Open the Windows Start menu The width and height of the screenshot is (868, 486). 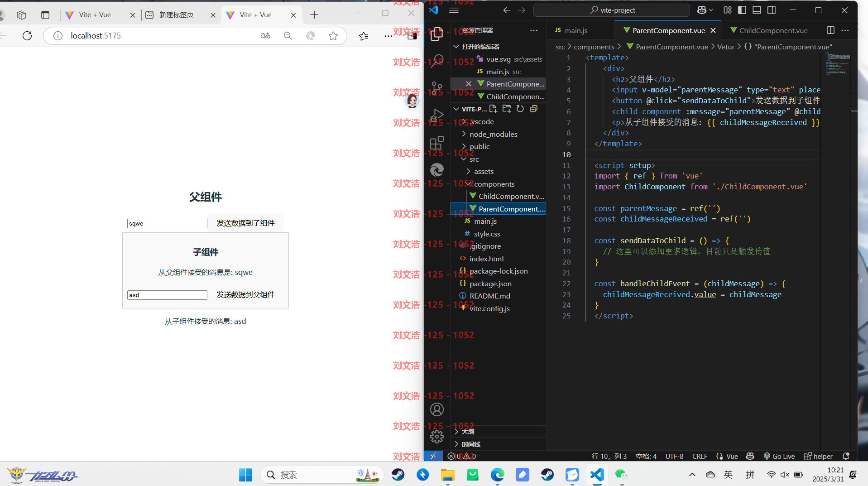pos(245,475)
